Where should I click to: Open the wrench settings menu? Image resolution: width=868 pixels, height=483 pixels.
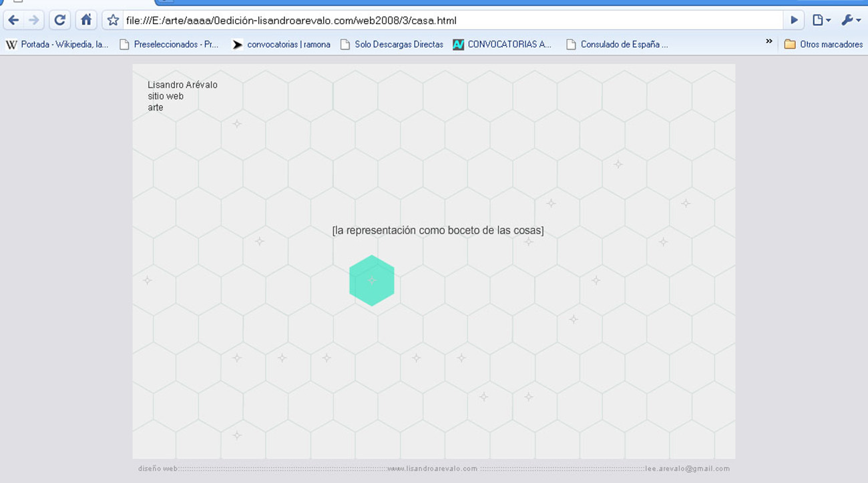[851, 20]
